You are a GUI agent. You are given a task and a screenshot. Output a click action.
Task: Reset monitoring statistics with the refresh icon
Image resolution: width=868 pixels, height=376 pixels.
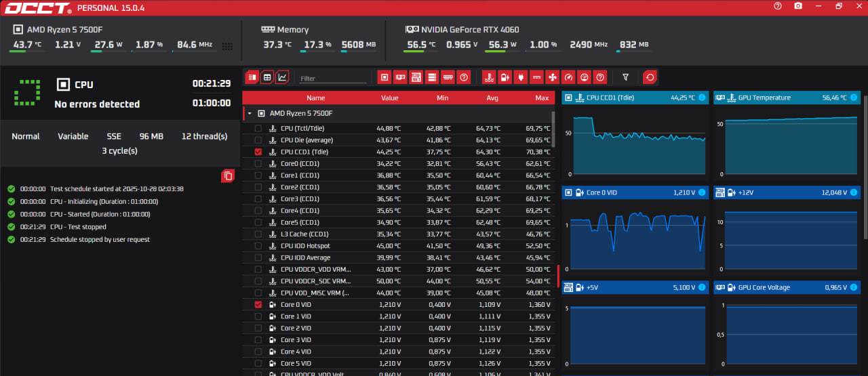click(650, 77)
